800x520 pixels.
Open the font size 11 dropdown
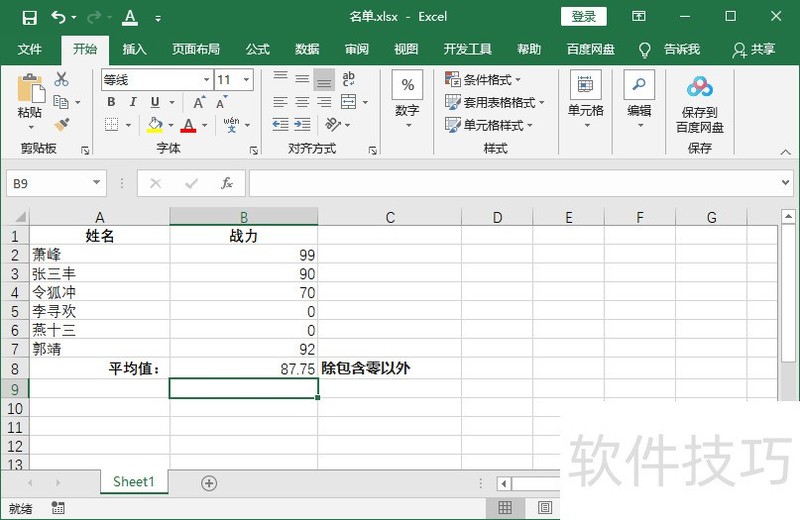tap(246, 80)
